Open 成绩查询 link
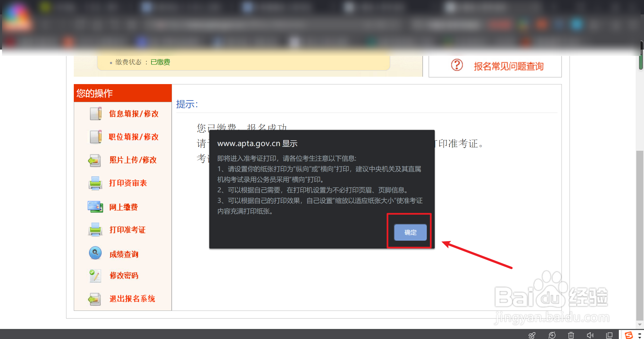The height and width of the screenshot is (339, 644). [124, 255]
